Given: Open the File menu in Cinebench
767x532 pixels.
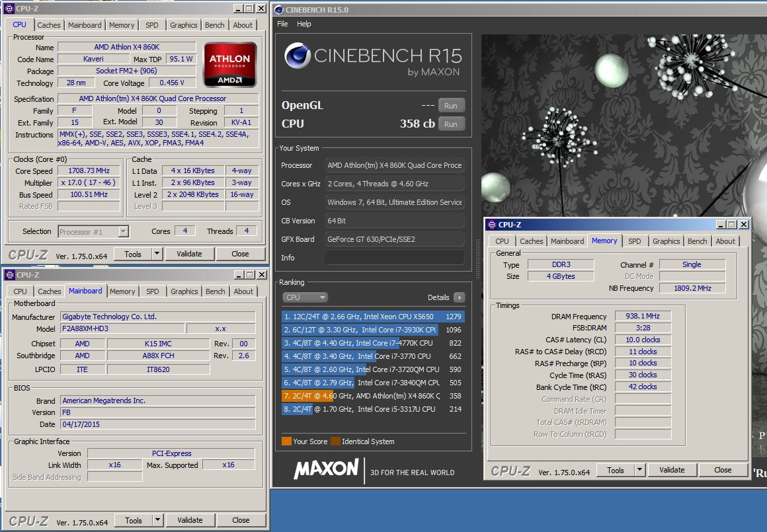Looking at the screenshot, I should (282, 24).
